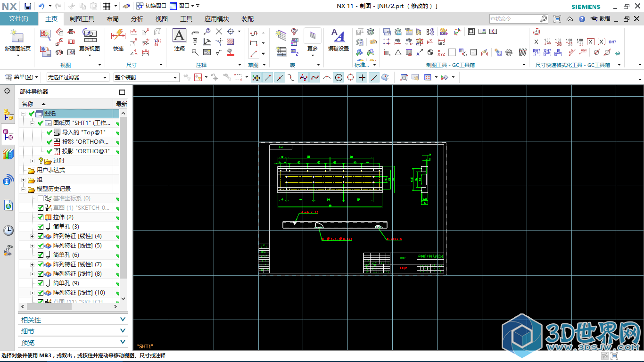Toggle checkbox for Extrude 拉伸 (2)
This screenshot has width=644, height=362.
41,217
